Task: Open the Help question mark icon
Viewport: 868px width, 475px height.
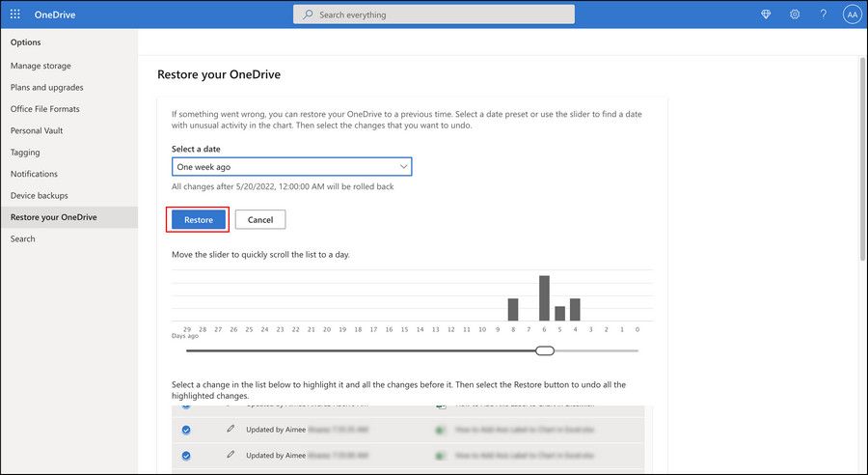Action: [x=824, y=14]
